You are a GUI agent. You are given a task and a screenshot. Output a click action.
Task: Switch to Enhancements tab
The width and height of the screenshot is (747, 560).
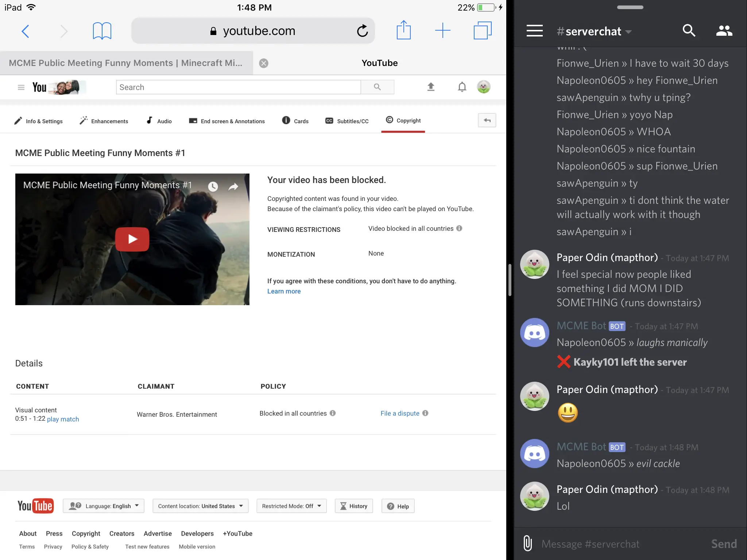click(x=104, y=121)
